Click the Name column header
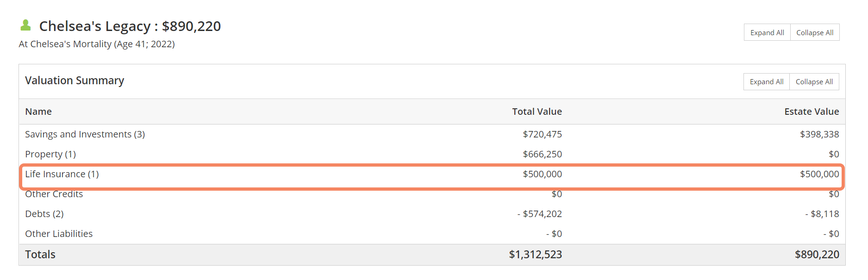868x280 pixels. click(x=38, y=112)
